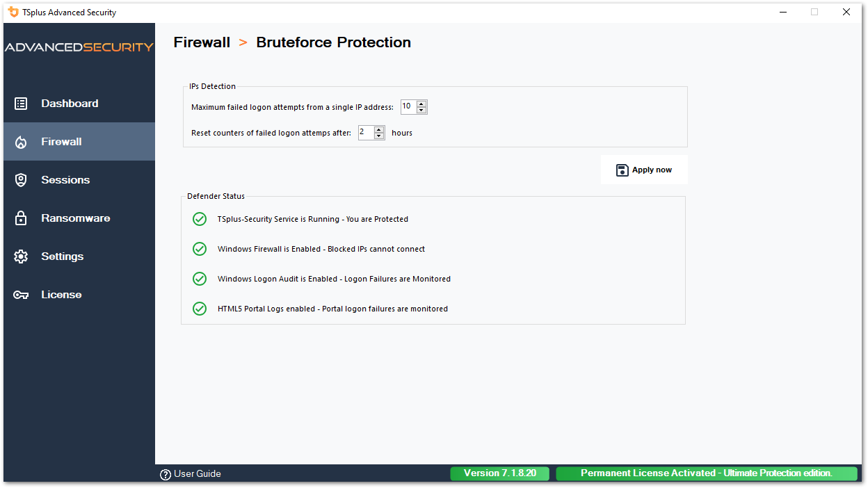
Task: Increase maximum failed logon attempts value
Action: pos(421,104)
